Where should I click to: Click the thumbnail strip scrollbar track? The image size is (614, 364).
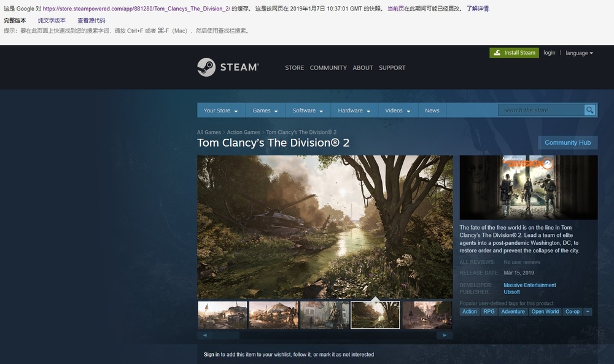338,335
